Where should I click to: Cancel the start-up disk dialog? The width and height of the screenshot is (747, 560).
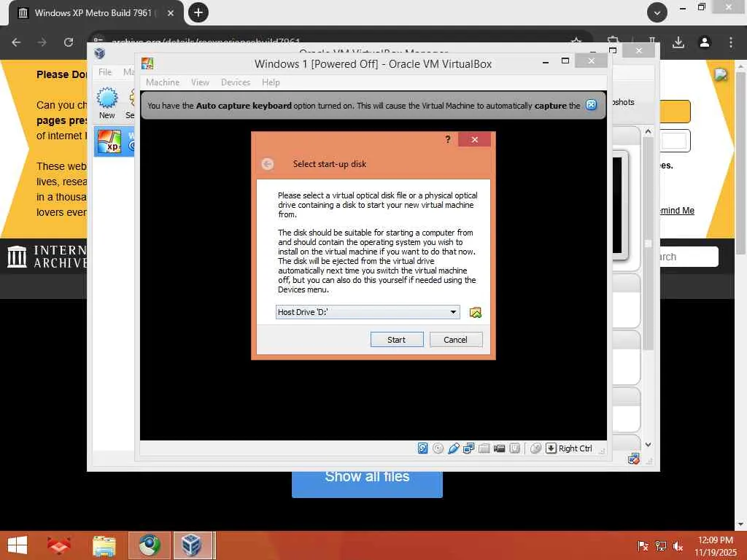(455, 340)
